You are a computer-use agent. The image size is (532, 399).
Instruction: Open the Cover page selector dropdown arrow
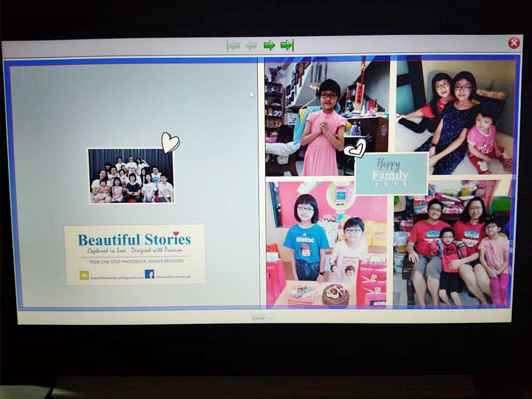tap(270, 318)
